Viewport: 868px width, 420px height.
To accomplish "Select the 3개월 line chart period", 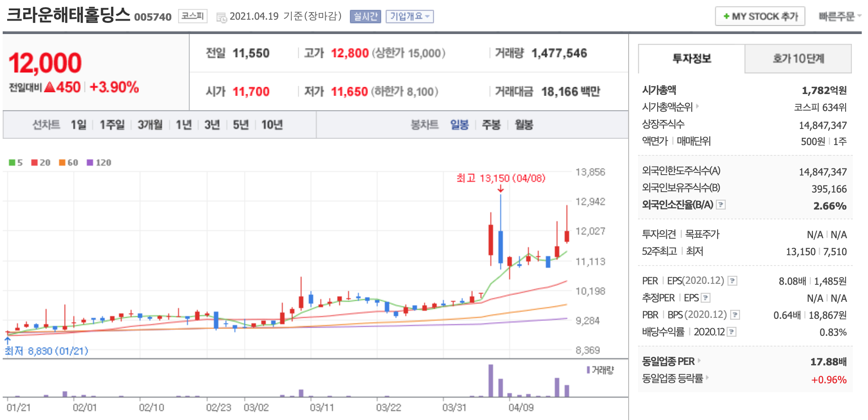I will point(150,124).
